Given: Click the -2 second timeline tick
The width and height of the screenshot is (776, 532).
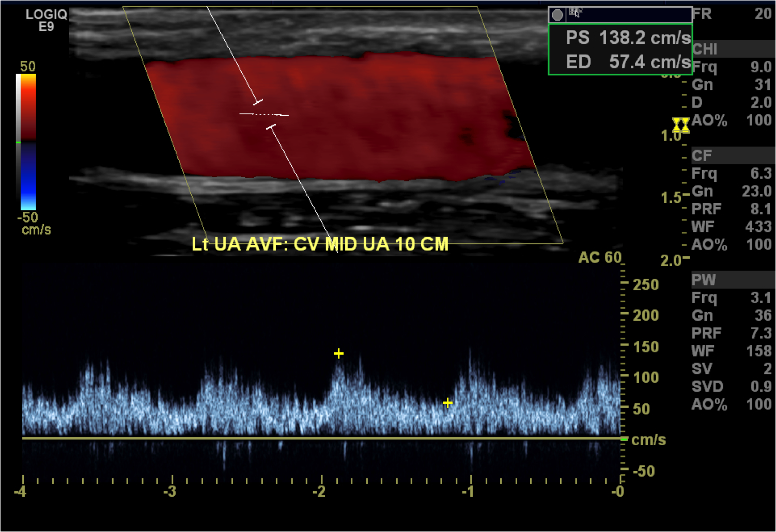Looking at the screenshot, I should click(x=321, y=490).
